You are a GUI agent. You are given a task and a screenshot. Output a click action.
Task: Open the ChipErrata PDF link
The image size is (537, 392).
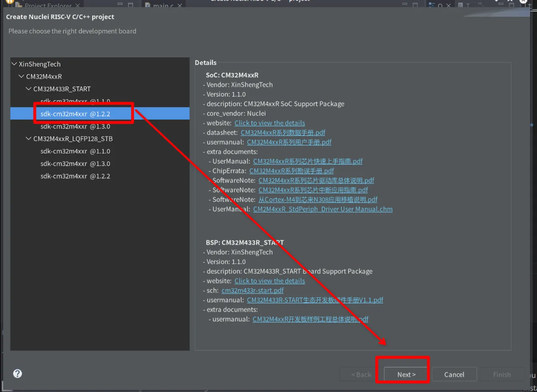(x=291, y=171)
